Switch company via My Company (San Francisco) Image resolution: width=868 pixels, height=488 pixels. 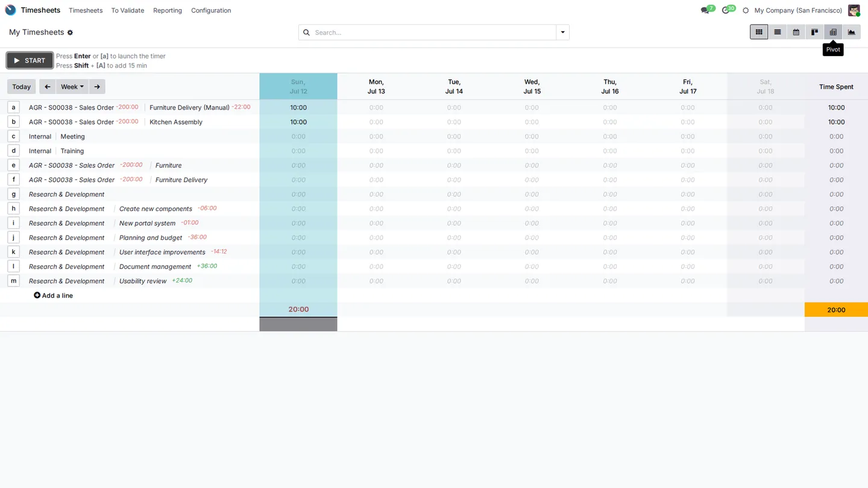(798, 10)
